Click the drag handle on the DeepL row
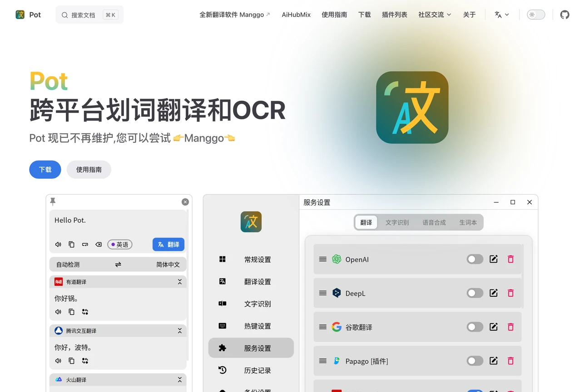 click(323, 293)
